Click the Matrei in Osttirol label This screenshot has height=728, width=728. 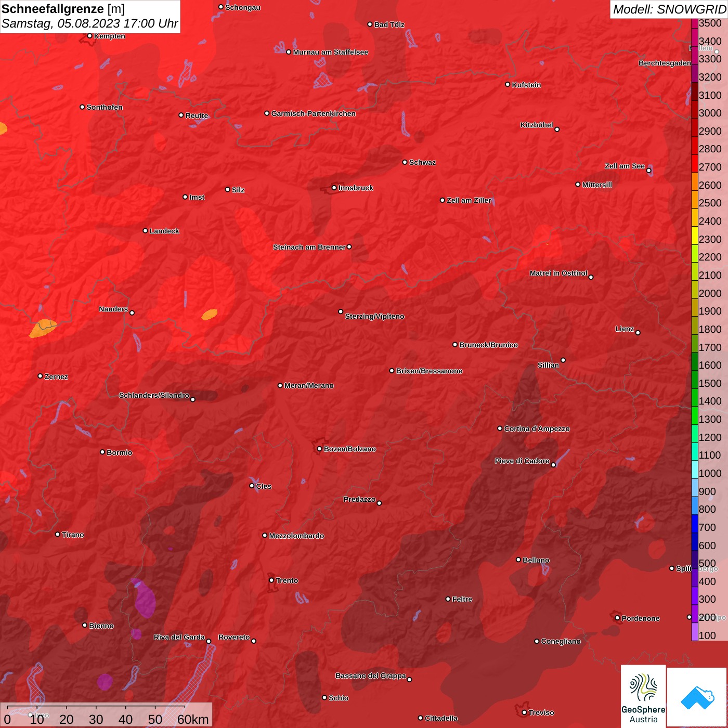[558, 273]
